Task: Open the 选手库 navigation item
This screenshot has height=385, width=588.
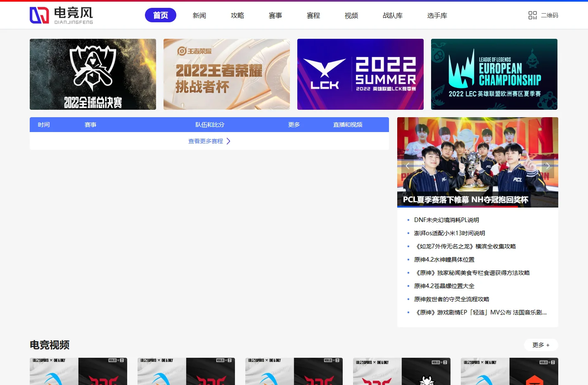Action: [x=437, y=15]
